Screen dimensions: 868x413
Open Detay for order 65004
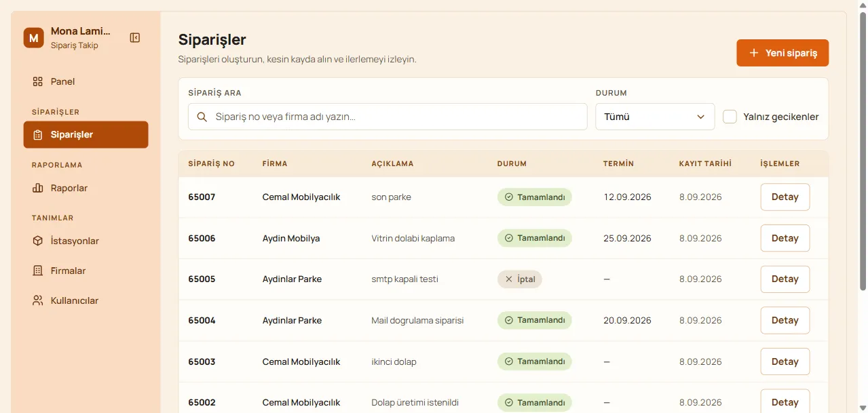(785, 320)
